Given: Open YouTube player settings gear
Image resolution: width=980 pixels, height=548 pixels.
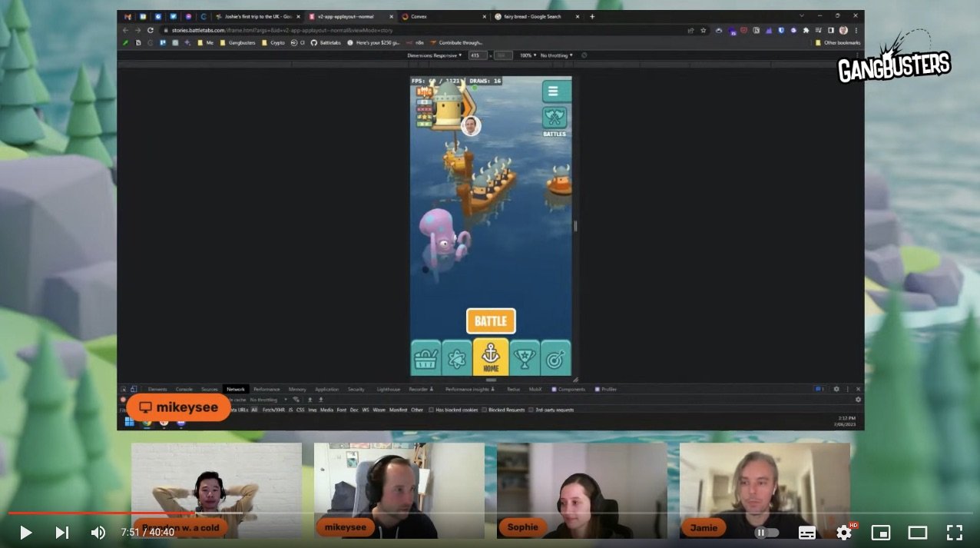Looking at the screenshot, I should pos(844,532).
